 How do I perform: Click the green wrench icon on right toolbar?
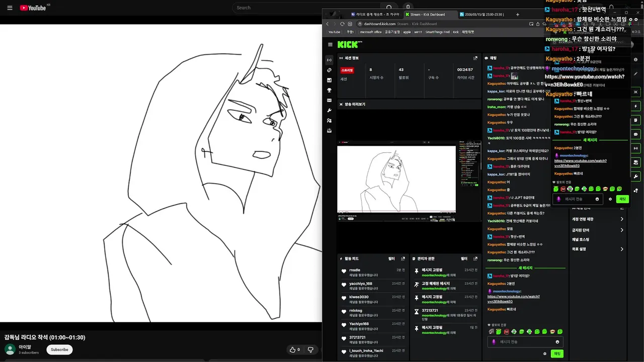pos(636,176)
